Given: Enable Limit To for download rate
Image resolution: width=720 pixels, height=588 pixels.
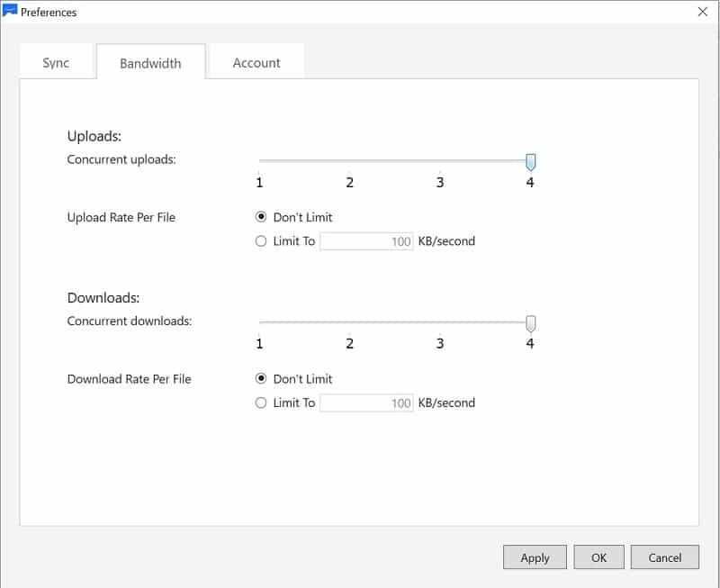Looking at the screenshot, I should (x=262, y=403).
